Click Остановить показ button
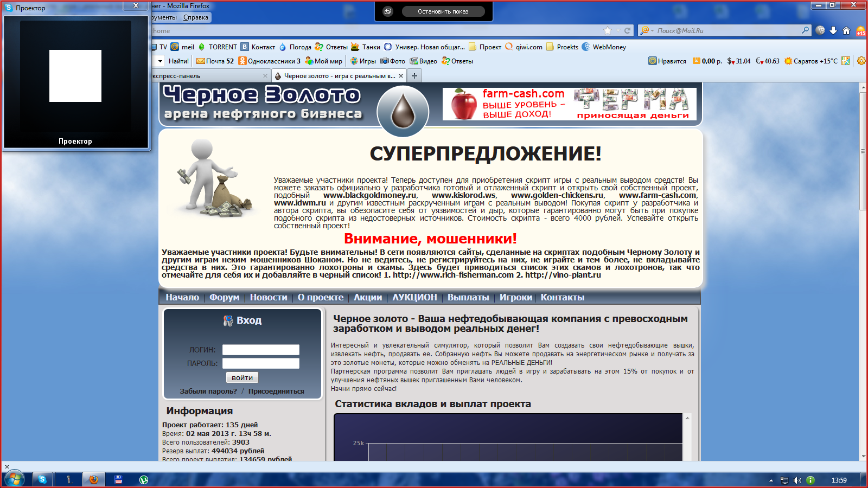Screen dimensions: 868x488 click(x=443, y=11)
